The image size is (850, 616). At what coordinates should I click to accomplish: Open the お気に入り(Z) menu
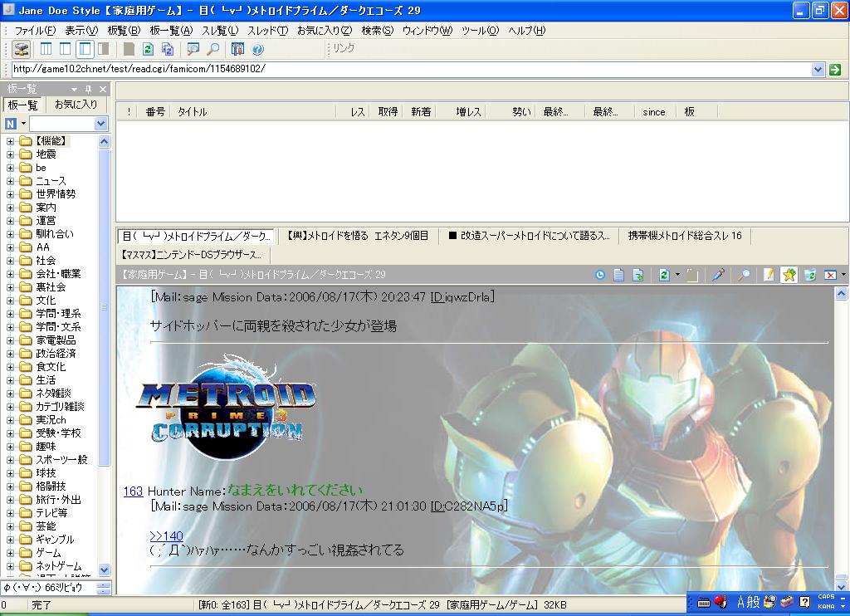(x=325, y=31)
